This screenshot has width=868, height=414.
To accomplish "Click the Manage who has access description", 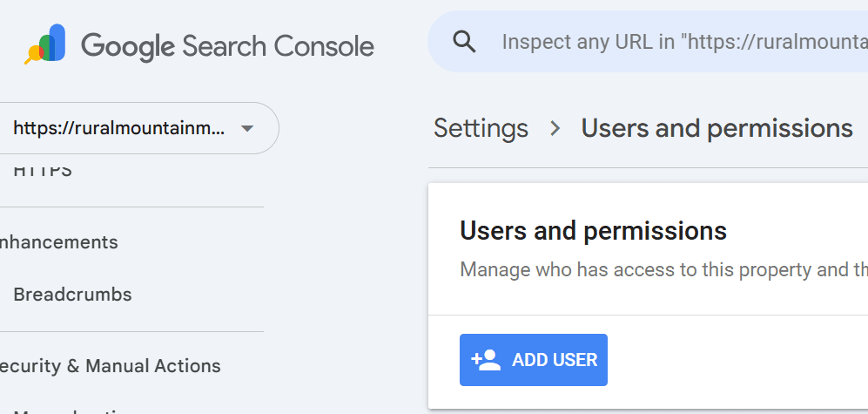I will (662, 269).
